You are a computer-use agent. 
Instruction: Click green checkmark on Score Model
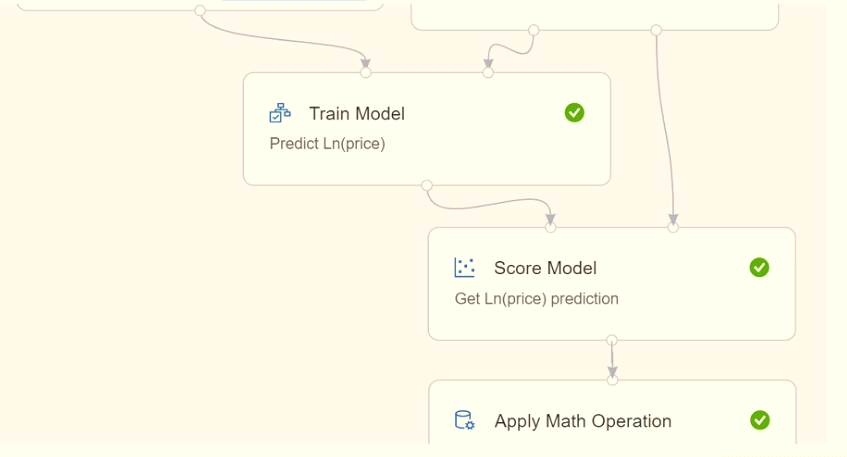pyautogui.click(x=759, y=267)
